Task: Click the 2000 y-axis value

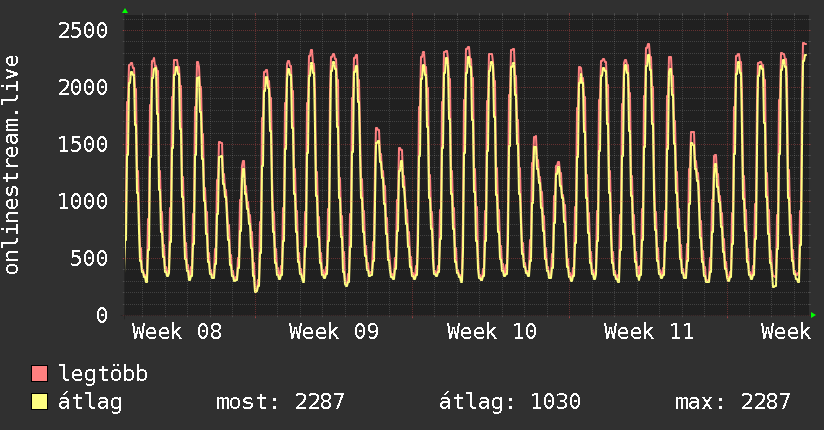Action: (83, 87)
